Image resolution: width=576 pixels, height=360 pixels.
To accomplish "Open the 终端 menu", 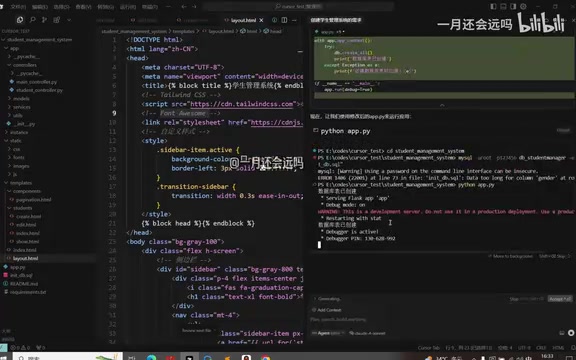I will click(x=150, y=7).
